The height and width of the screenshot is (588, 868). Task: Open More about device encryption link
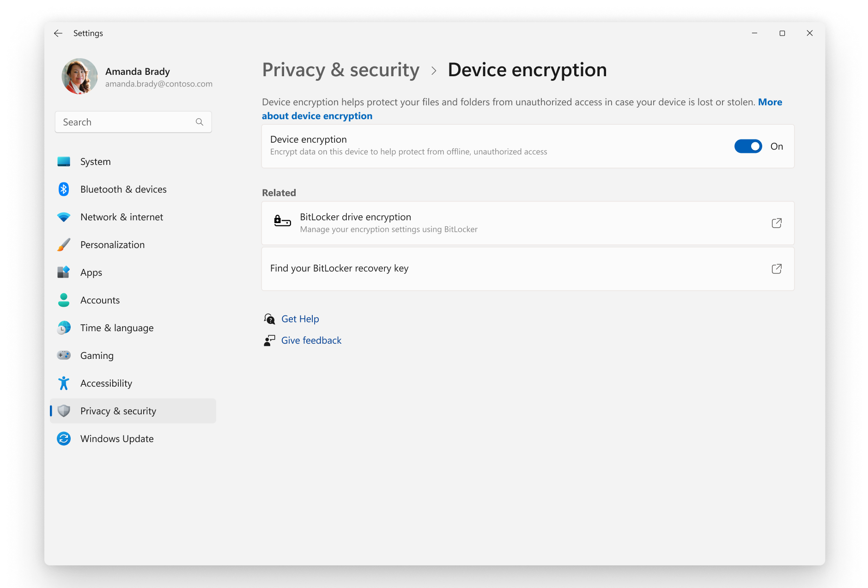pos(317,116)
